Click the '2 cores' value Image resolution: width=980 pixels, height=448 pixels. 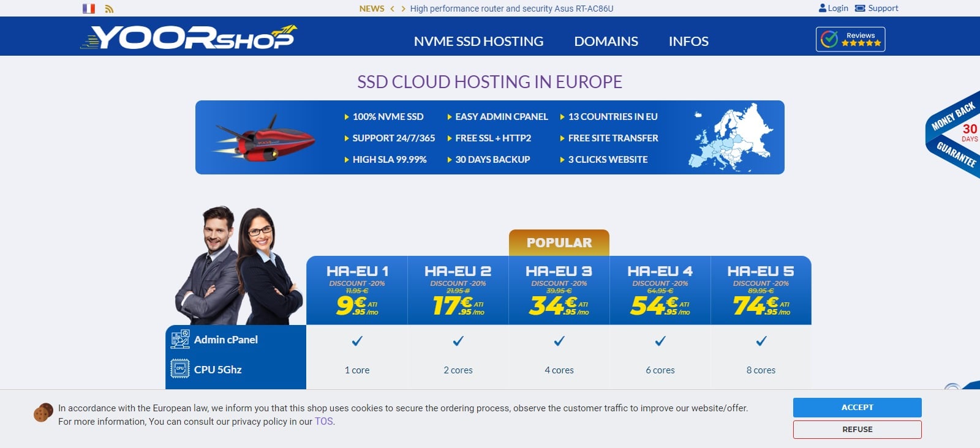coord(458,370)
